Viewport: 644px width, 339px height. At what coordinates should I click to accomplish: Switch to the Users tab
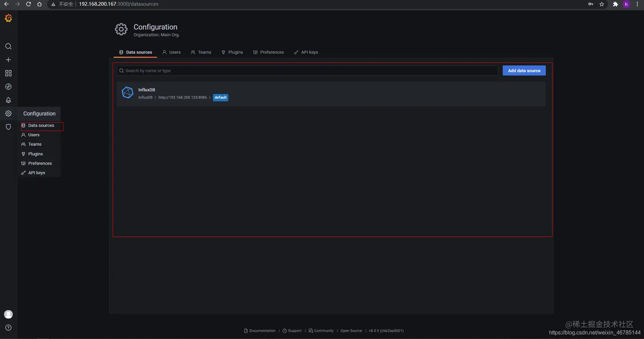(x=171, y=52)
